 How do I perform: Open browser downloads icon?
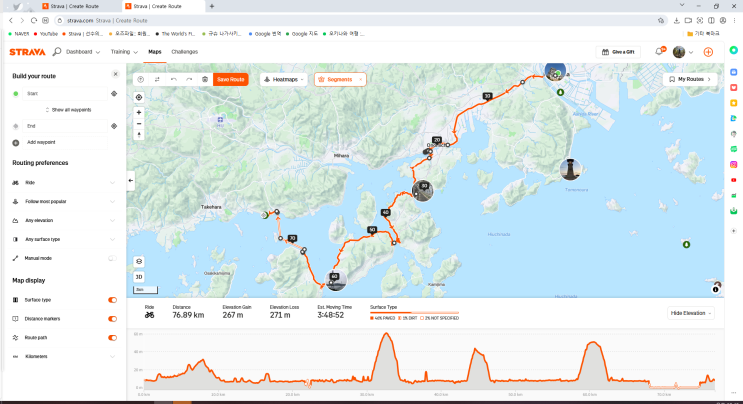click(676, 20)
